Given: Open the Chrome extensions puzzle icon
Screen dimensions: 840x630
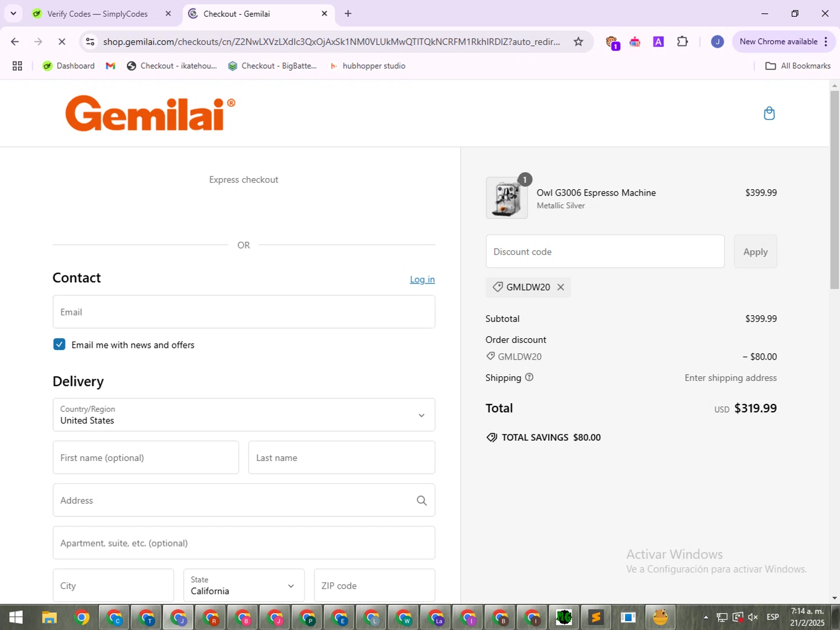Looking at the screenshot, I should click(682, 41).
